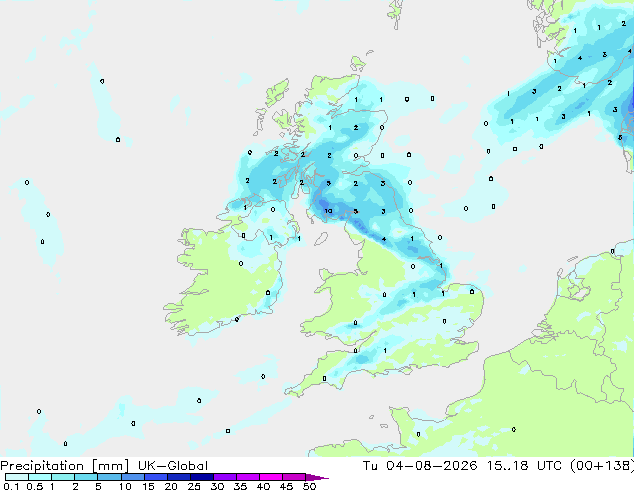Click the legend tick label '20'
The width and height of the screenshot is (634, 490).
coord(171,486)
